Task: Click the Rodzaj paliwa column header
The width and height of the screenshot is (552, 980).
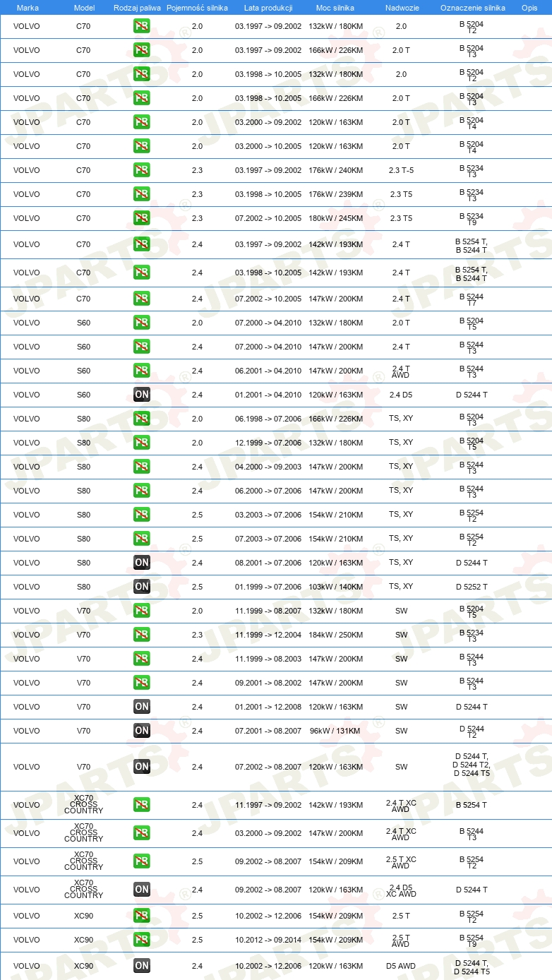Action: (x=138, y=8)
